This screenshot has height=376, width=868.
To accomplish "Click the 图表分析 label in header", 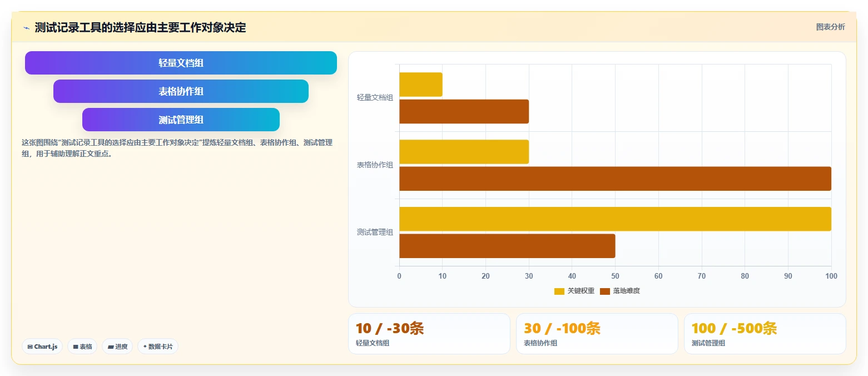I will [x=830, y=27].
